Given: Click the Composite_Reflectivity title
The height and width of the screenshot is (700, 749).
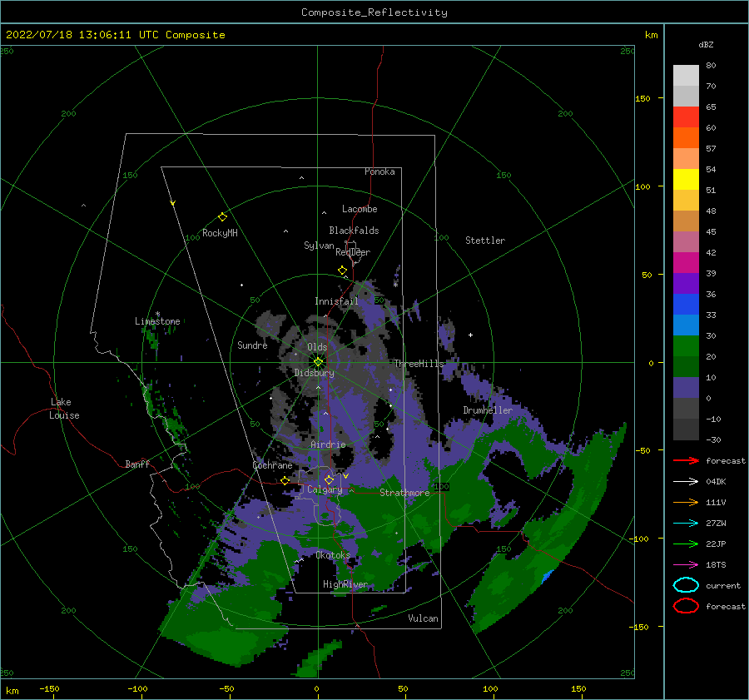Looking at the screenshot, I should (x=374, y=12).
